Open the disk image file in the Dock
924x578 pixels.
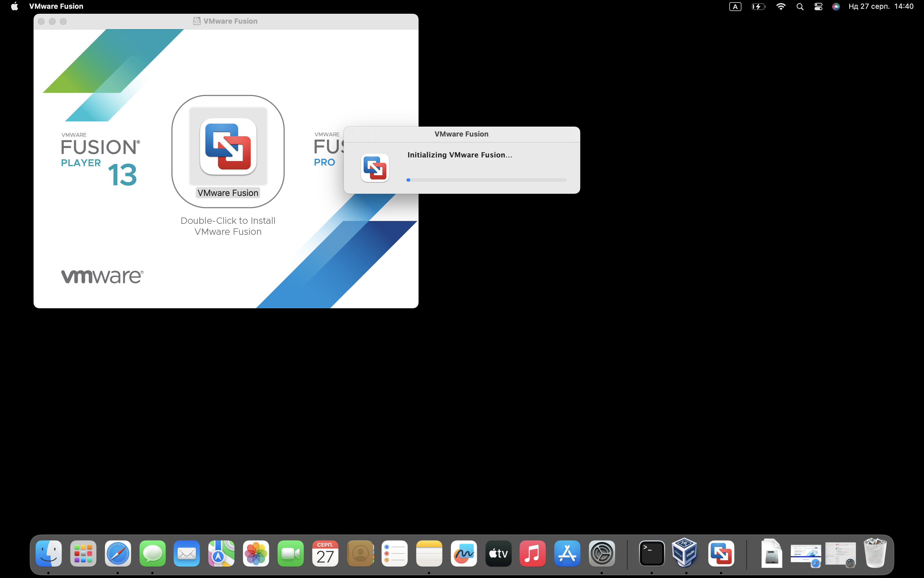click(771, 553)
